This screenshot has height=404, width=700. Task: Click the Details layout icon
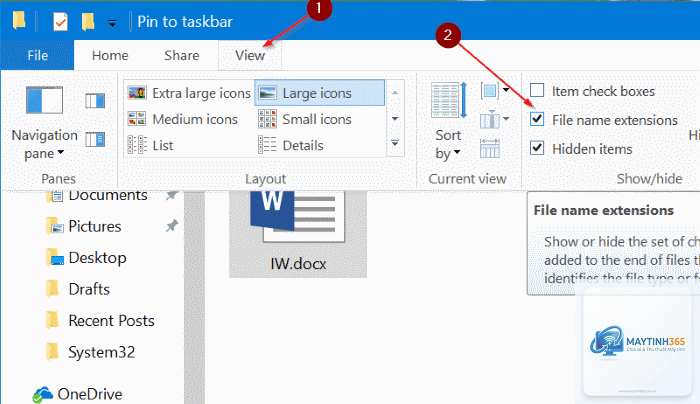coord(267,145)
